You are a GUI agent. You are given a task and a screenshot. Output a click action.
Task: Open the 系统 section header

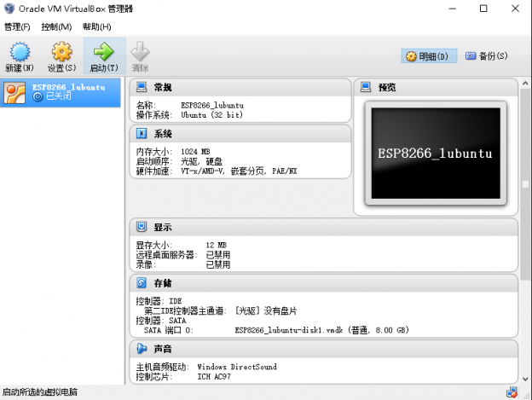240,133
